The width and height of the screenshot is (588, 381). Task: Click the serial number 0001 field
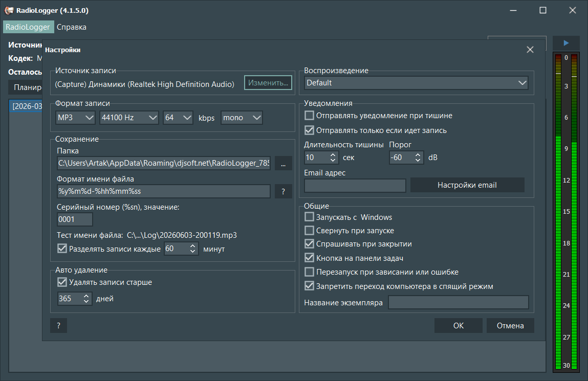[75, 219]
